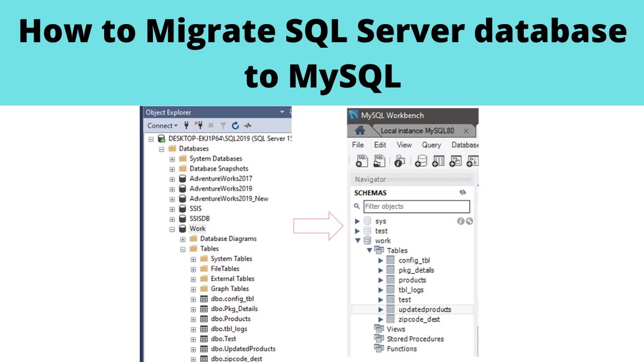Click the Stored Procedures icon in MySQL Workbench
This screenshot has height=362, width=644.
(x=379, y=339)
